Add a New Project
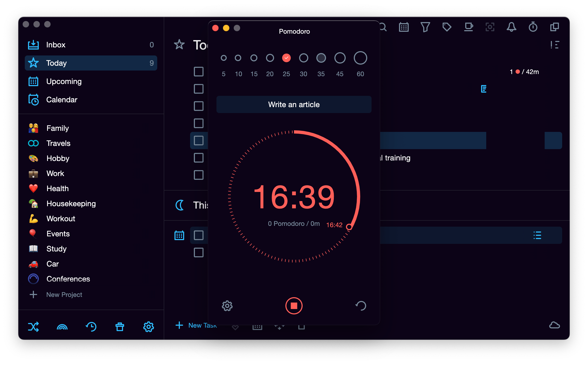The width and height of the screenshot is (588, 365). 56,294
